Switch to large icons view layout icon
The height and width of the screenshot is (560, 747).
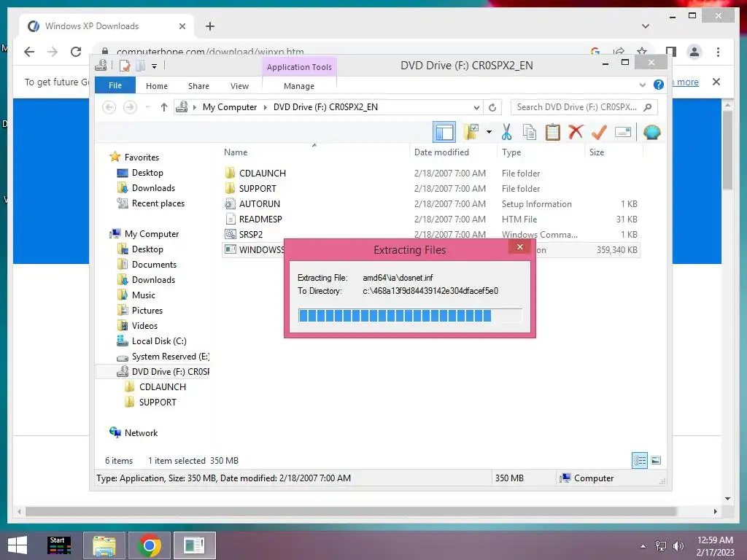656,460
